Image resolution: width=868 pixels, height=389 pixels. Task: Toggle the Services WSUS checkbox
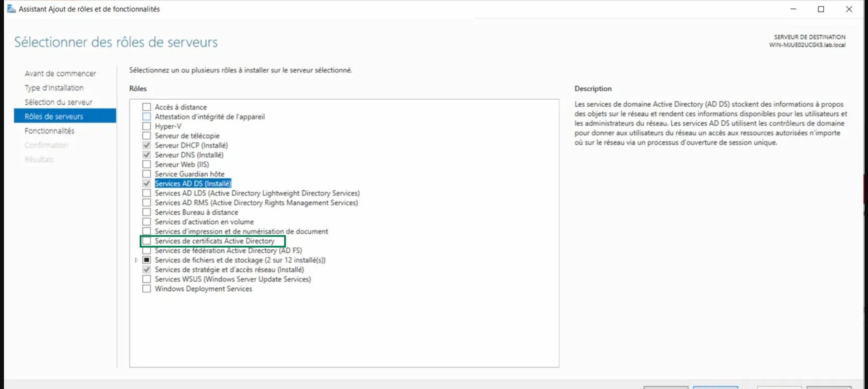[x=147, y=279]
